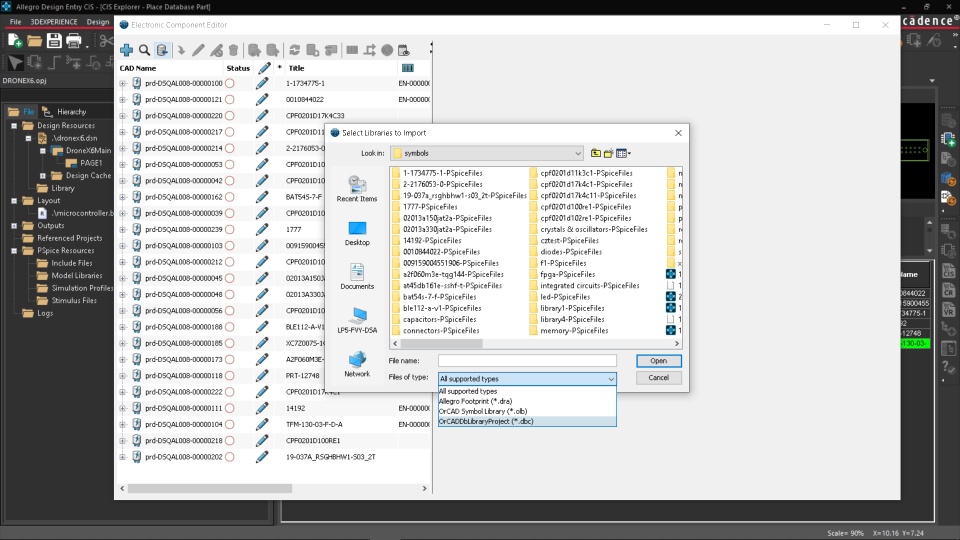Click status circle for prd-DSQAL008-00000239
The height and width of the screenshot is (540, 960).
230,229
